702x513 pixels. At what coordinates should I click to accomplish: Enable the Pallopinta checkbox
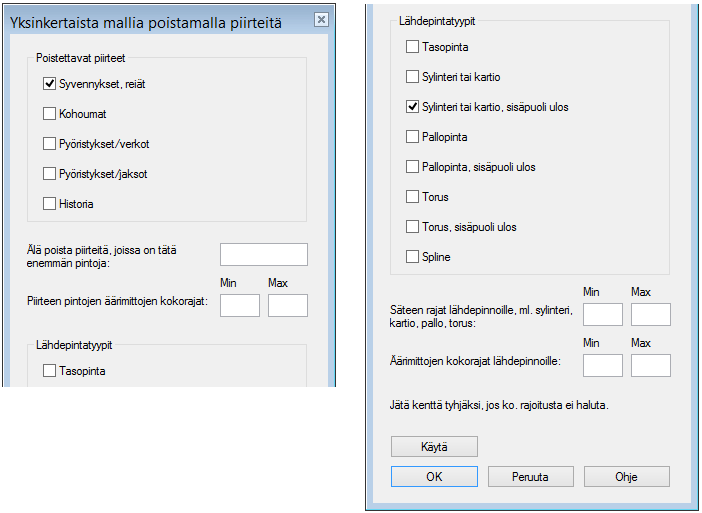[413, 136]
